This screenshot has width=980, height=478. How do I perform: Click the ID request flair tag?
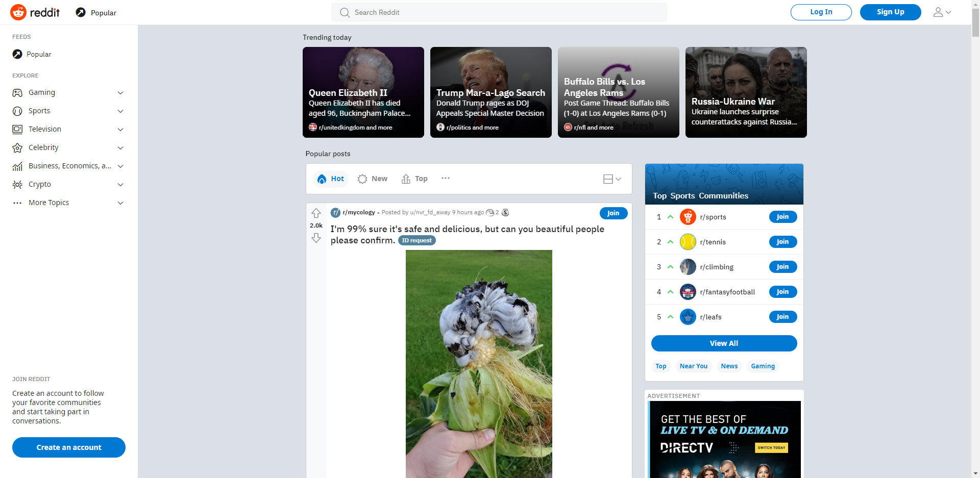coord(417,240)
